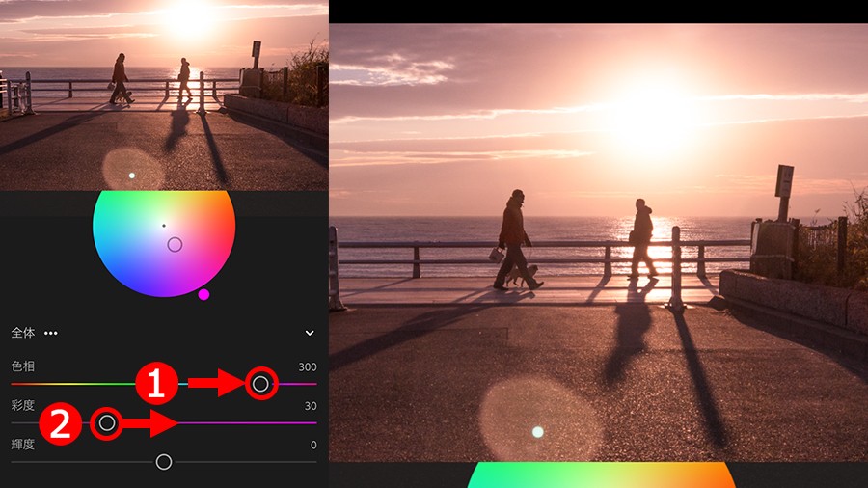The image size is (868, 488).
Task: Click the 彩度 saturation slider handle
Action: click(x=107, y=423)
